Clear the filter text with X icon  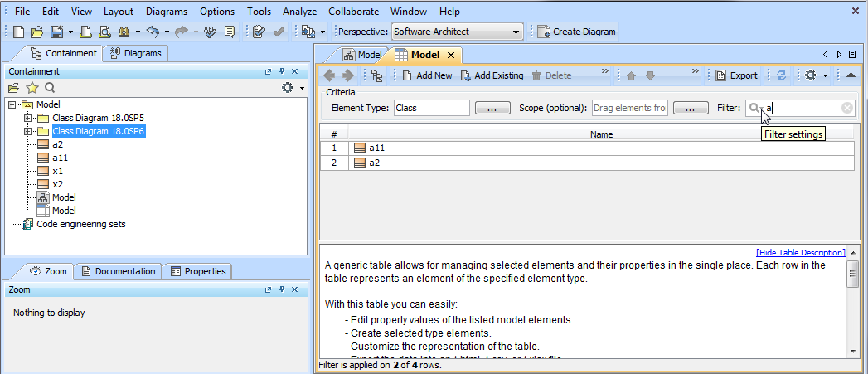(846, 108)
